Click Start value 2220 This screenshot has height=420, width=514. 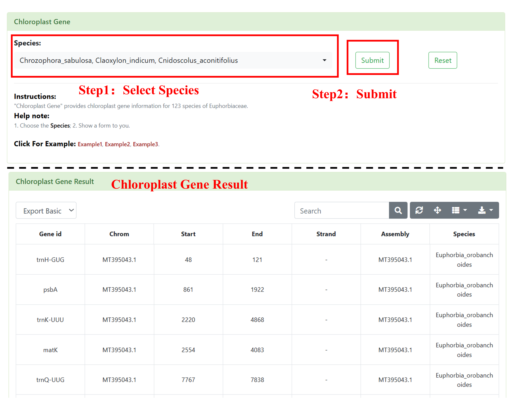(x=188, y=320)
